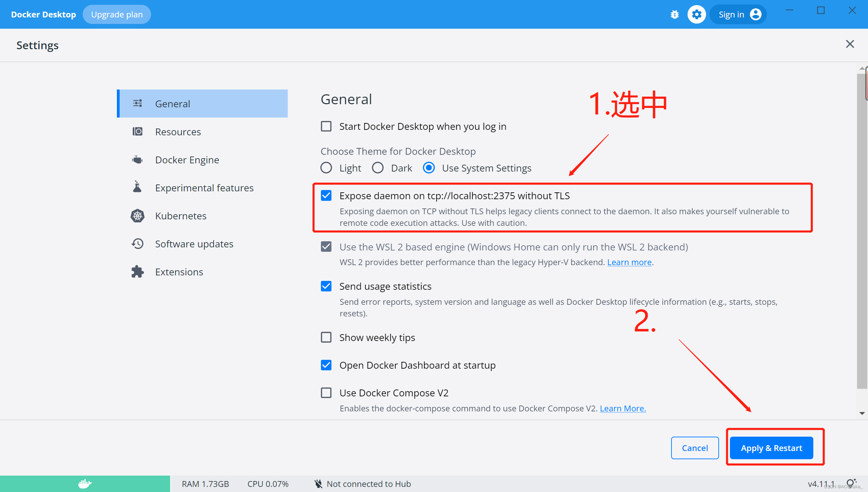Enable Use Docker Compose V2 checkbox
868x492 pixels.
327,393
